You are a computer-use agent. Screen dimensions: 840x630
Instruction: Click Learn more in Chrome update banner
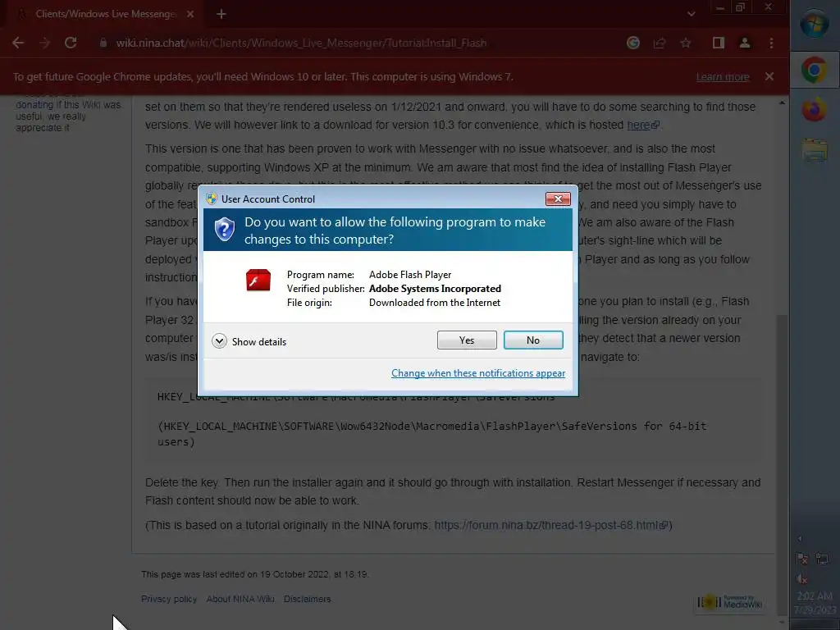(723, 77)
